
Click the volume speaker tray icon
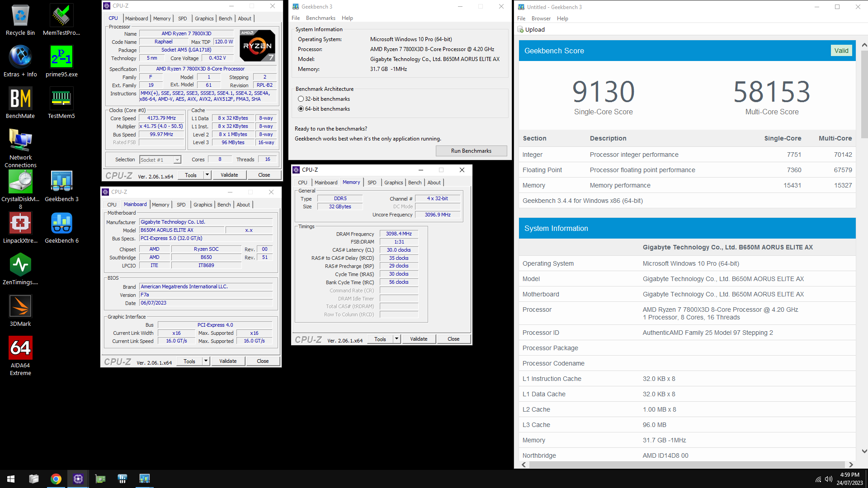pos(829,479)
